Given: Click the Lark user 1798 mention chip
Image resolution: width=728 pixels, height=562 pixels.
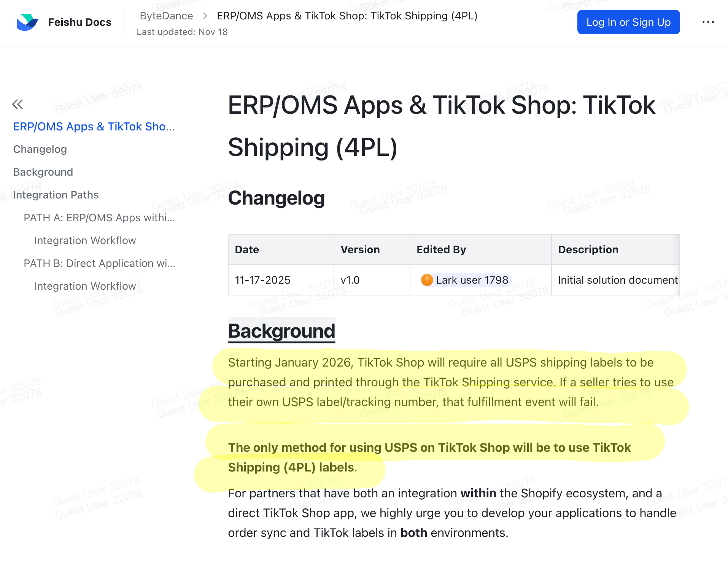Looking at the screenshot, I should tap(472, 280).
